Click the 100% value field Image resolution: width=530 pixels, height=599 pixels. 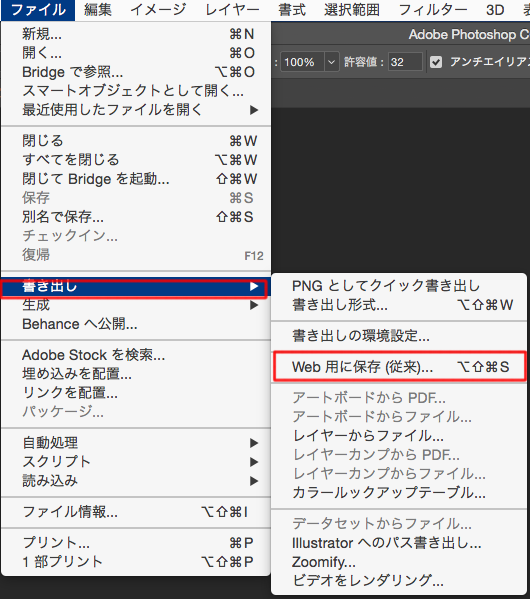[303, 62]
